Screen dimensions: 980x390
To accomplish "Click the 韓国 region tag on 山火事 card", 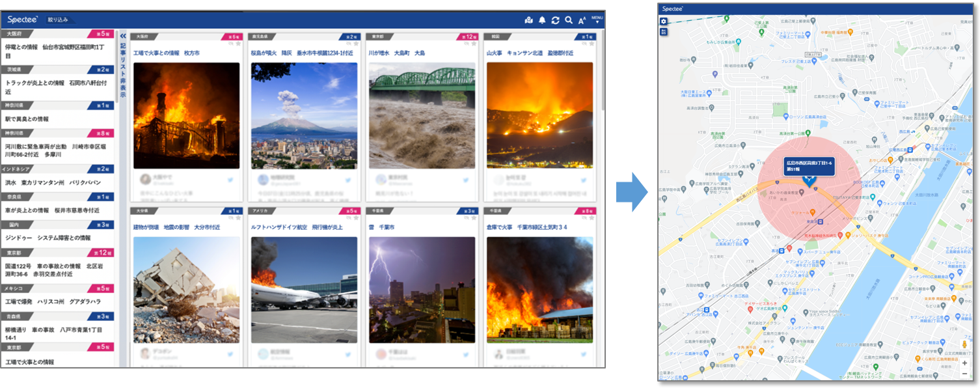I will [498, 37].
